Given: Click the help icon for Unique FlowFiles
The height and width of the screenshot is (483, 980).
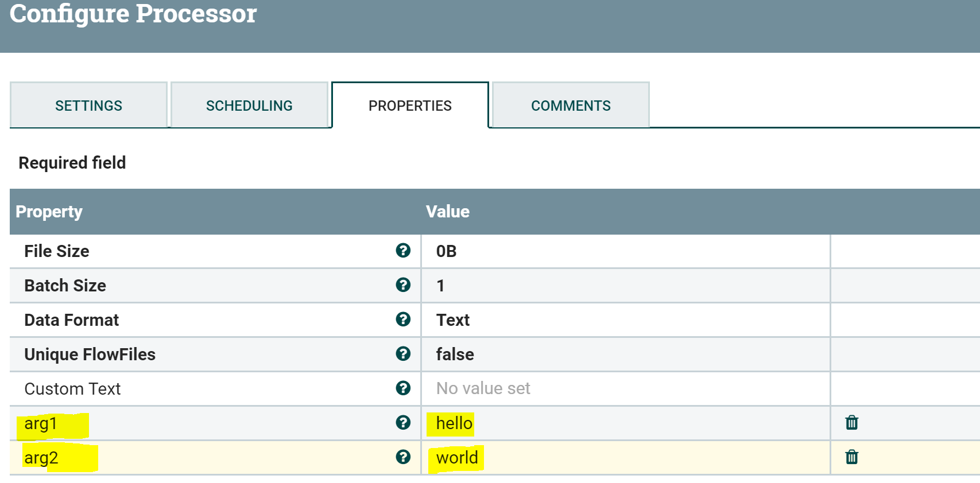Looking at the screenshot, I should click(x=403, y=354).
